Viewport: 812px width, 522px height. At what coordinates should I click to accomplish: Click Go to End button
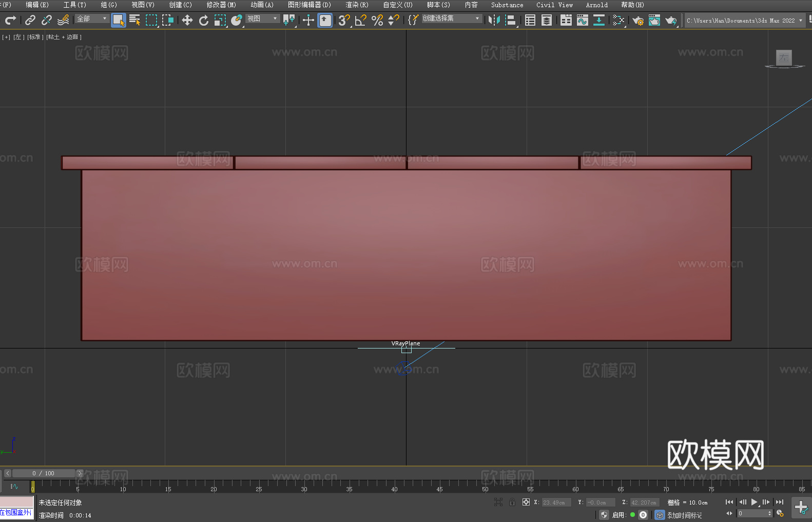coord(780,502)
